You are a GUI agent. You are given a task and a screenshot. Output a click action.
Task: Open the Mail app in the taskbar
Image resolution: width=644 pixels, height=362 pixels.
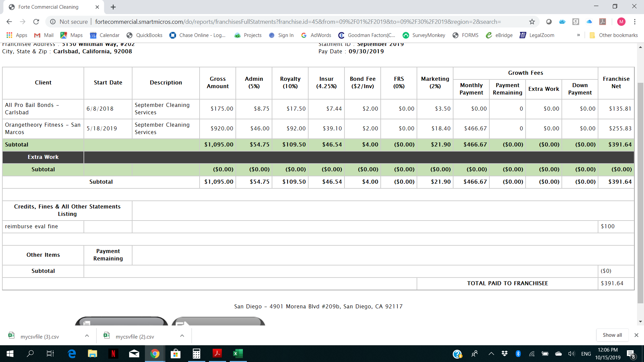coord(134,354)
